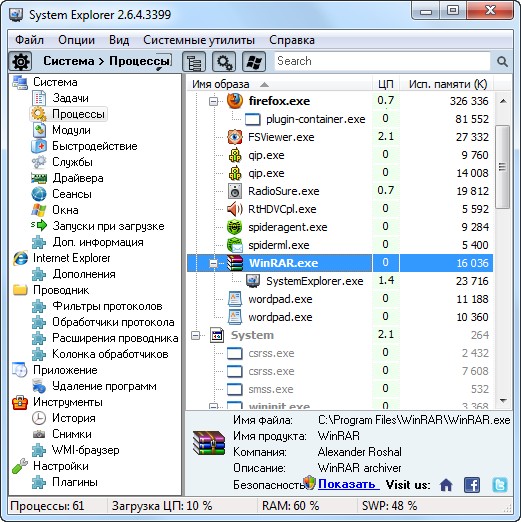Open the Справка menu

(x=292, y=40)
